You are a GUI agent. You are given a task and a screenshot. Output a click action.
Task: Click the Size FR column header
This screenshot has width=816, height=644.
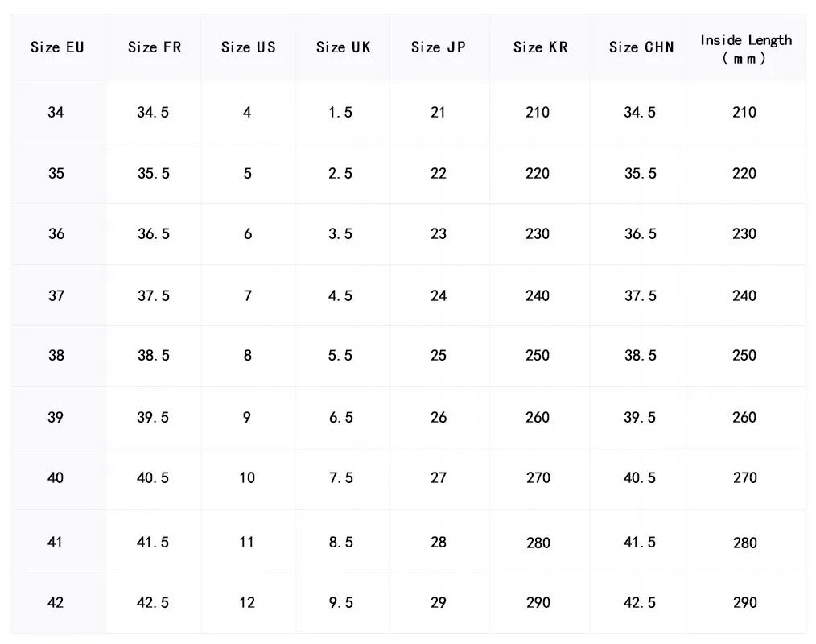pos(154,47)
